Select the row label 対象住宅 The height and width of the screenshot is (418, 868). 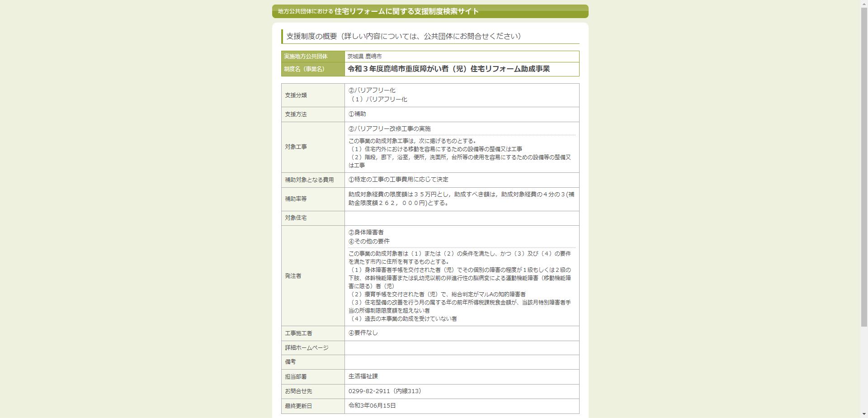(296, 218)
